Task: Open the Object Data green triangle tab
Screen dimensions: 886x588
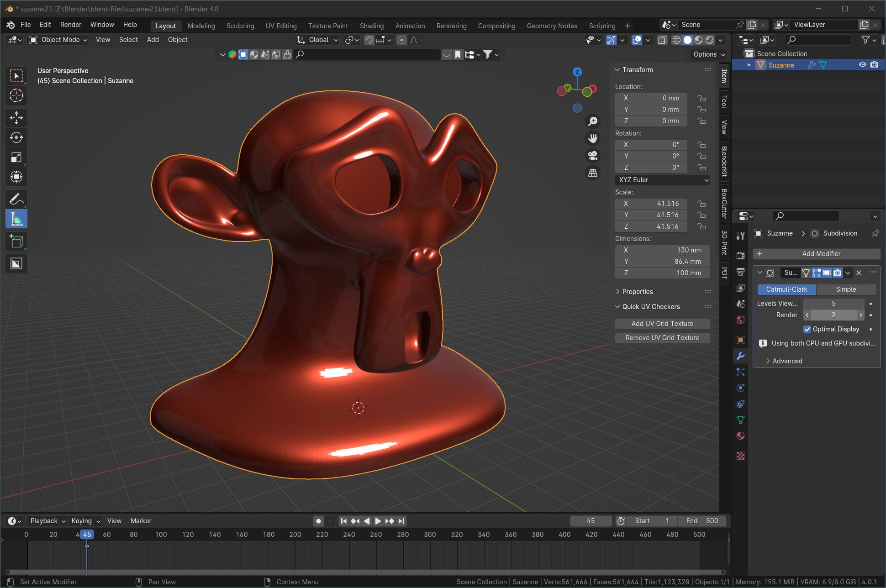Action: coord(741,420)
